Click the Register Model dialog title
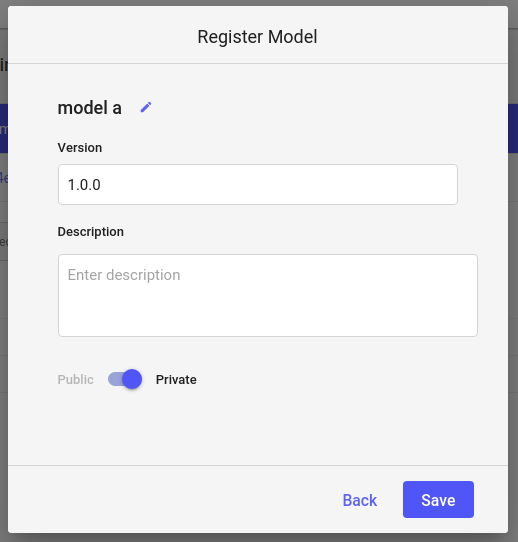518x542 pixels. tap(257, 37)
